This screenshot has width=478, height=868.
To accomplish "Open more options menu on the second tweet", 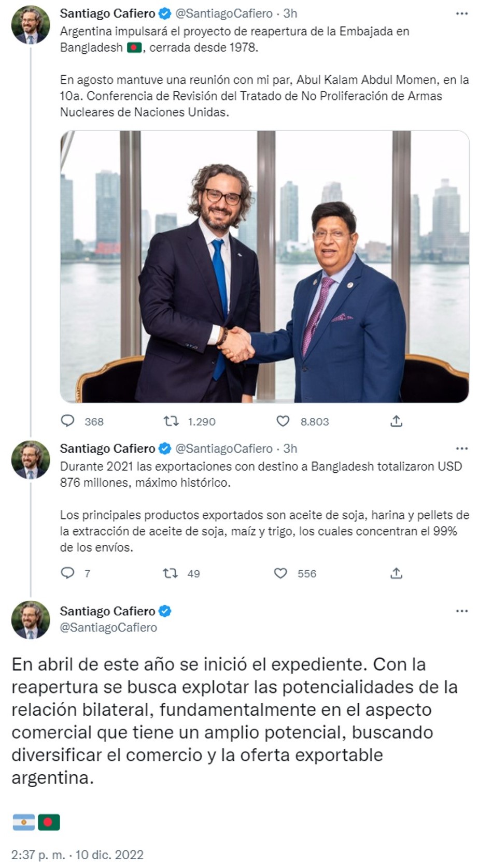I will coord(462,449).
